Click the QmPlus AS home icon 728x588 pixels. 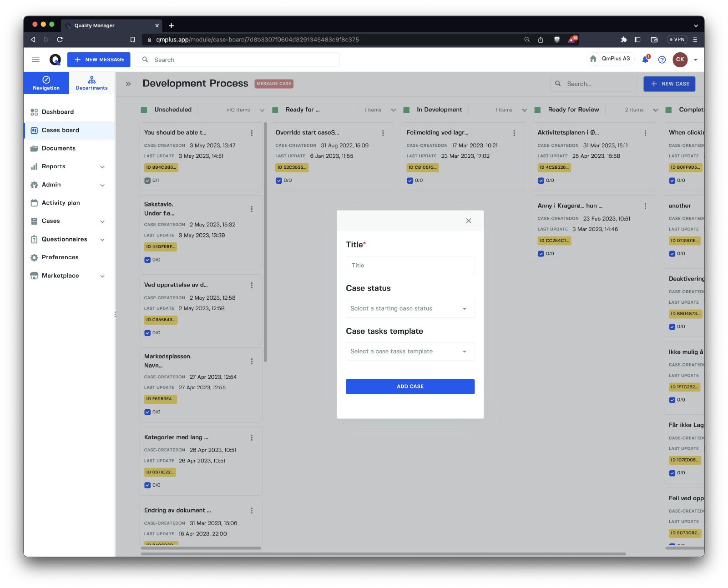pyautogui.click(x=593, y=59)
